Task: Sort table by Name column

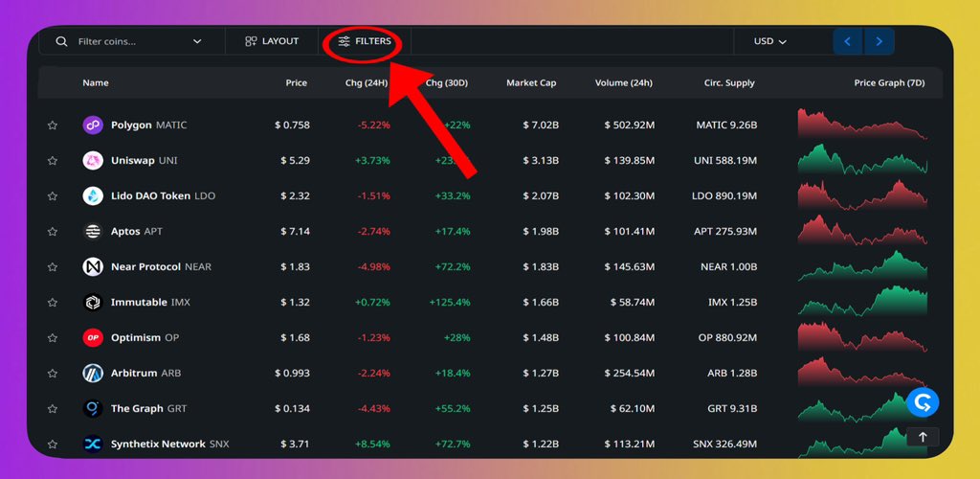Action: tap(96, 82)
